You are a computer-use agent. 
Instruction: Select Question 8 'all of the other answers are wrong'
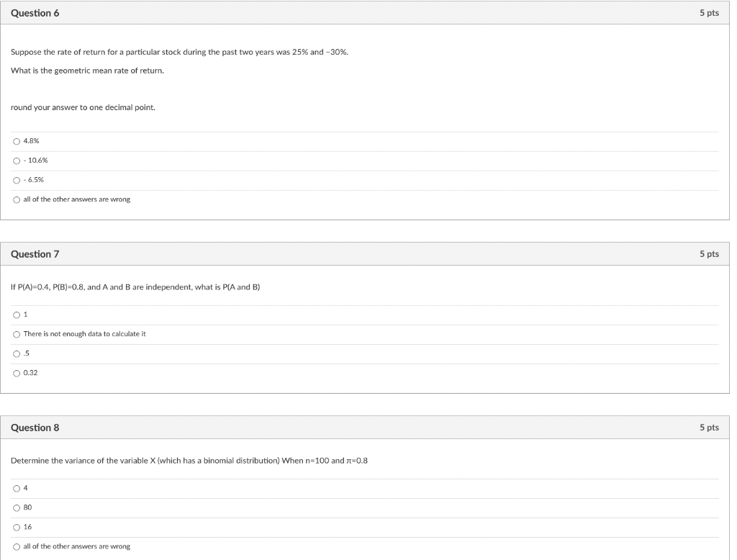17,547
